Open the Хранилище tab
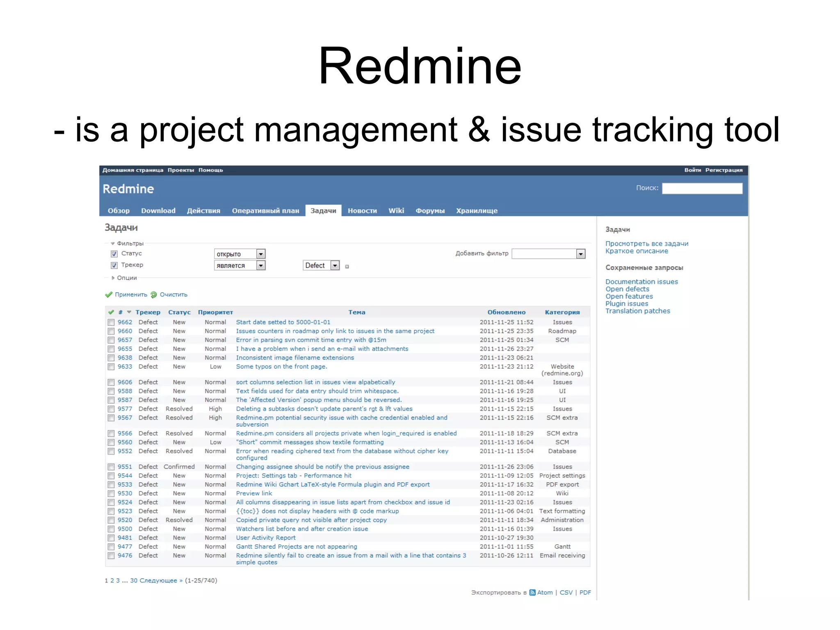 477,210
